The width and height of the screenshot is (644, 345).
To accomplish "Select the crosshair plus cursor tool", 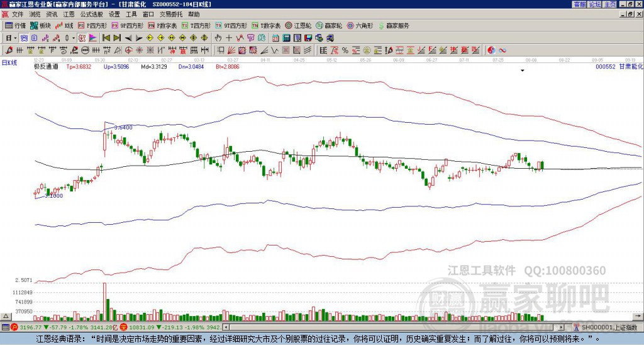I will [x=229, y=38].
